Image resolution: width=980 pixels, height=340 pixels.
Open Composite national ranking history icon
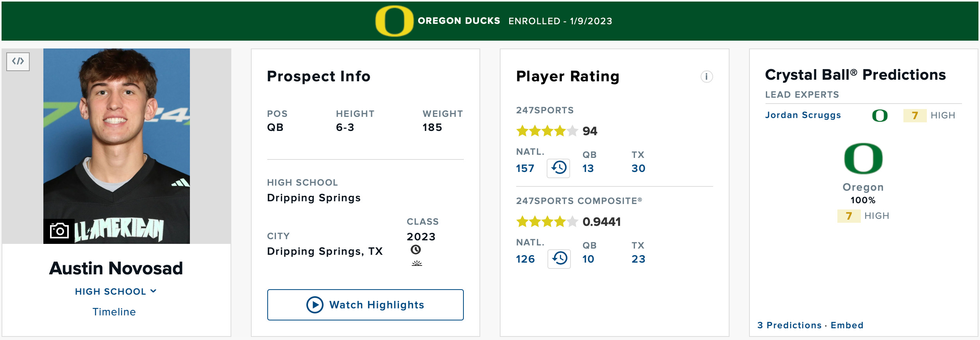click(x=559, y=259)
